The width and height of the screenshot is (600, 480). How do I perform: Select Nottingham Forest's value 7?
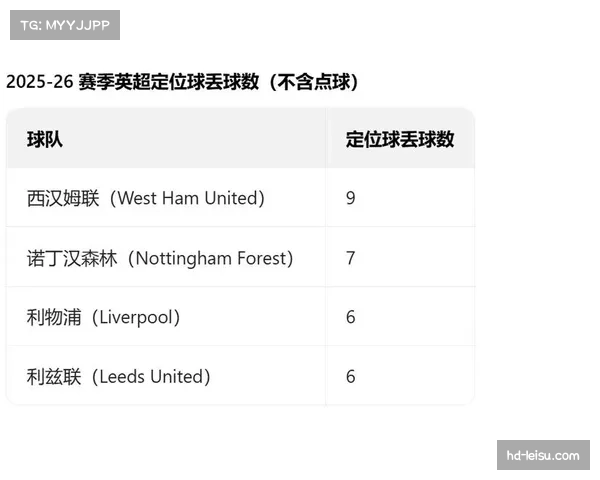(x=351, y=258)
